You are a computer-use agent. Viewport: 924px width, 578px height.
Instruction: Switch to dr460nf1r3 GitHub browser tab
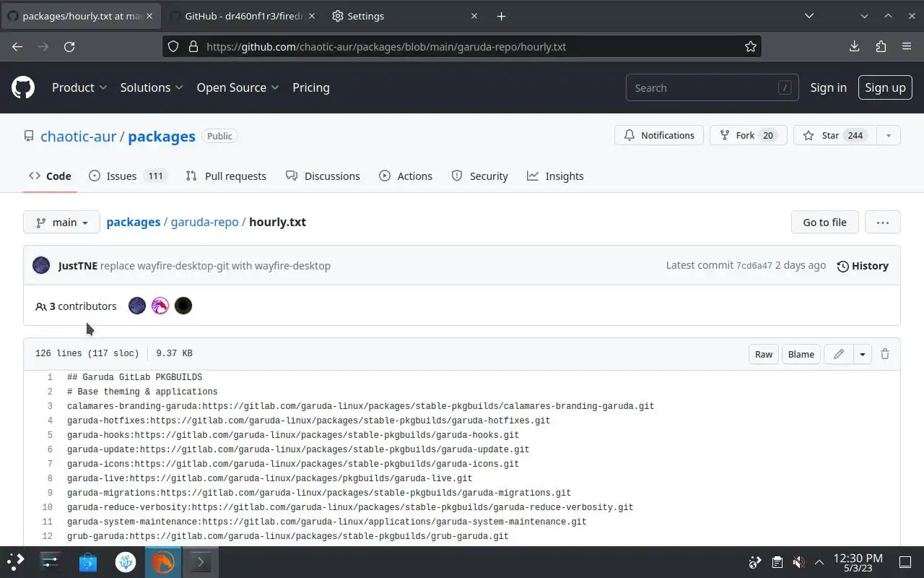(x=241, y=16)
